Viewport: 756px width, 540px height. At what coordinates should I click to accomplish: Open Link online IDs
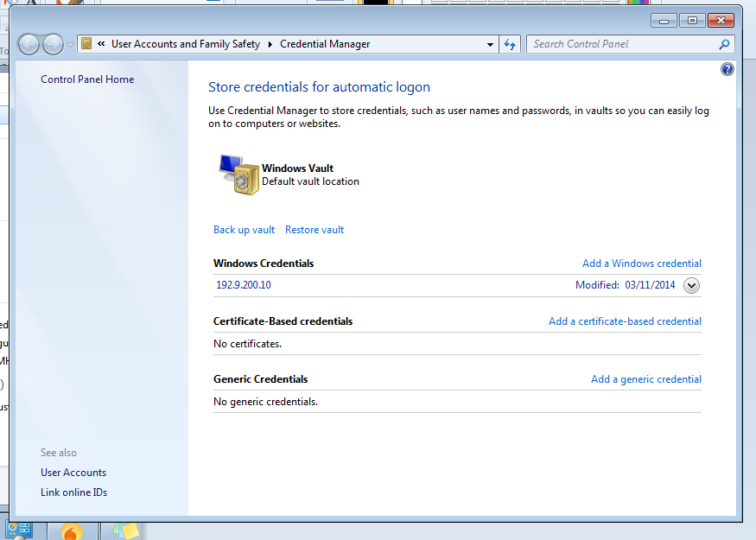[73, 492]
